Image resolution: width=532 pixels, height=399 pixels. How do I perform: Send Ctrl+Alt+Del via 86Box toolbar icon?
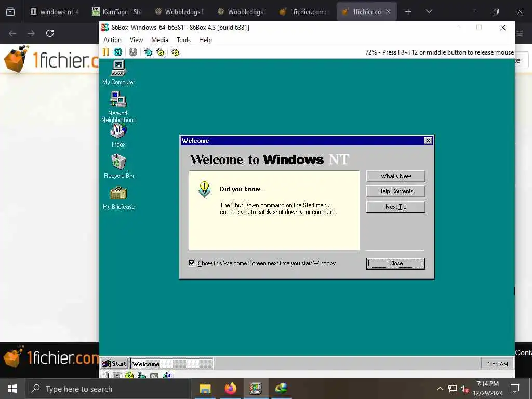pos(148,52)
